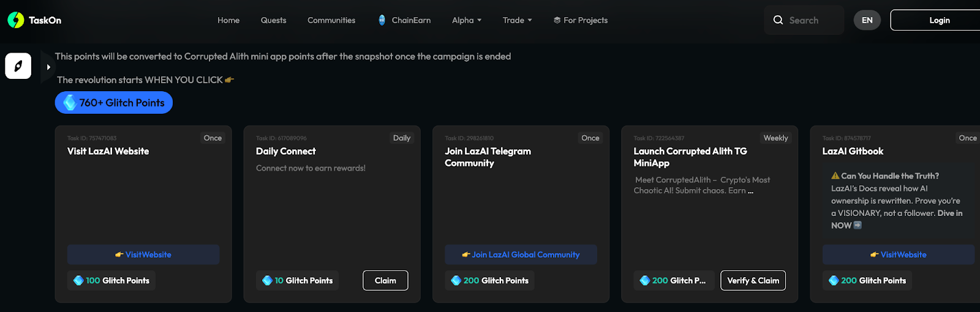
Task: Expand the sidebar with the arrow toggle
Action: click(48, 67)
